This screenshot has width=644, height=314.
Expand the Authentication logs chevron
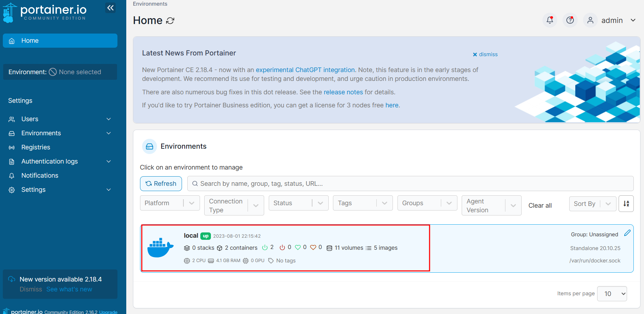[x=109, y=161]
